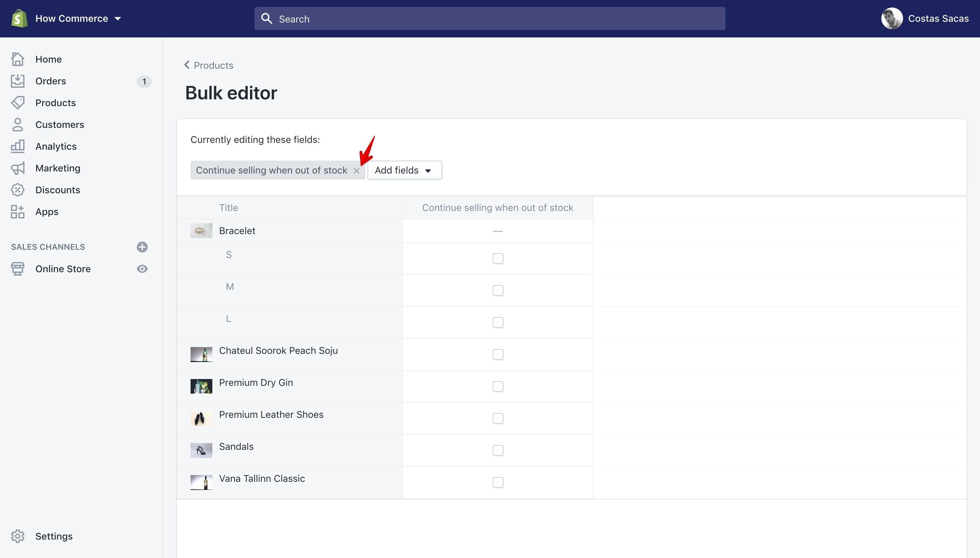The image size is (980, 558).
Task: Select the Vana Tallinn Classic title
Action: click(262, 479)
